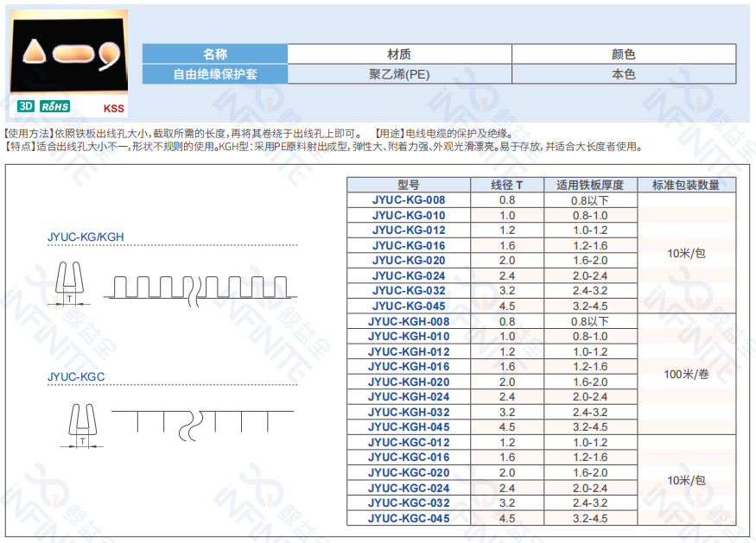This screenshot has width=756, height=543.
Task: Click the 自由绝缘保护套 name cell
Action: [x=214, y=74]
